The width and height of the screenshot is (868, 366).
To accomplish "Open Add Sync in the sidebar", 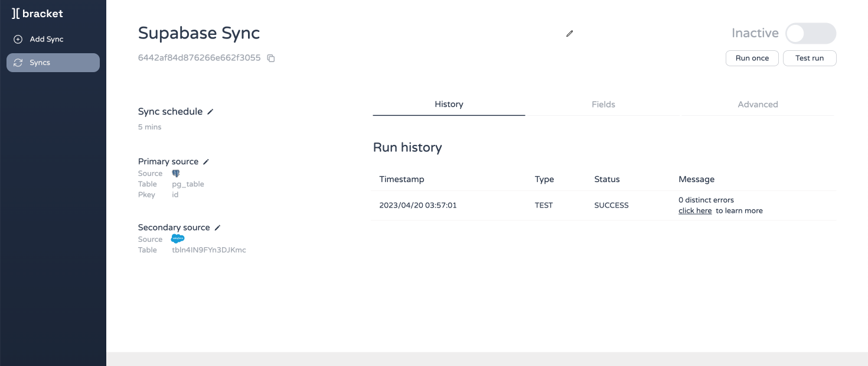I will [47, 39].
